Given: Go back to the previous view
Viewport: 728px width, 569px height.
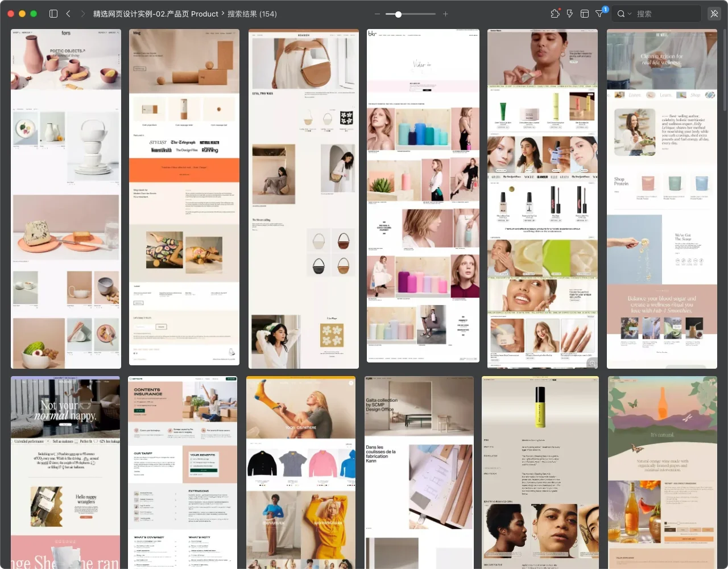Looking at the screenshot, I should pyautogui.click(x=68, y=14).
